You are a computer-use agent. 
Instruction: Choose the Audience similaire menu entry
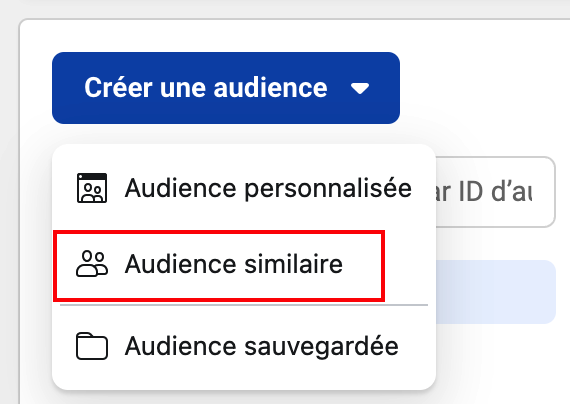pyautogui.click(x=219, y=265)
